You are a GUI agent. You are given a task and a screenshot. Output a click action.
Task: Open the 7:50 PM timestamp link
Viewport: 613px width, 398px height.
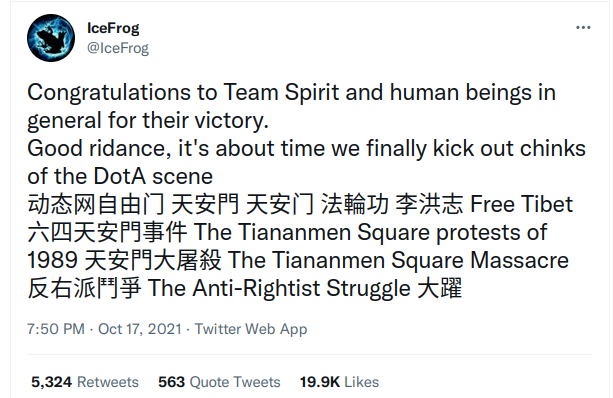coord(56,329)
